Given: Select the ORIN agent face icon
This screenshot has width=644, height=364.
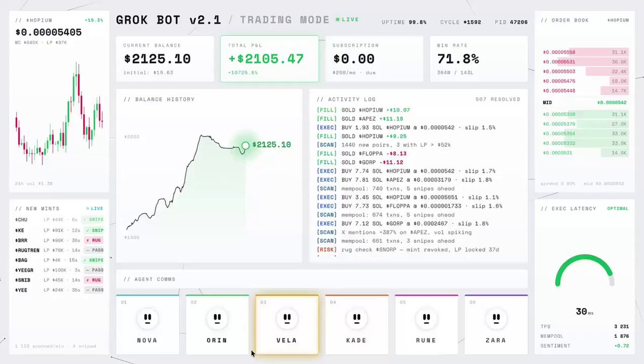Looking at the screenshot, I should [217, 318].
